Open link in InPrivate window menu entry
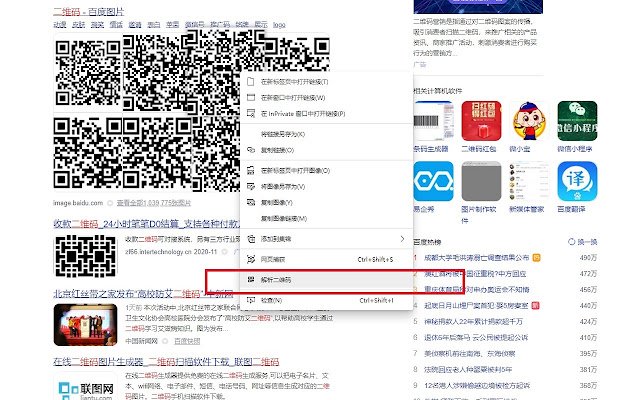The image size is (640, 400). (x=327, y=113)
